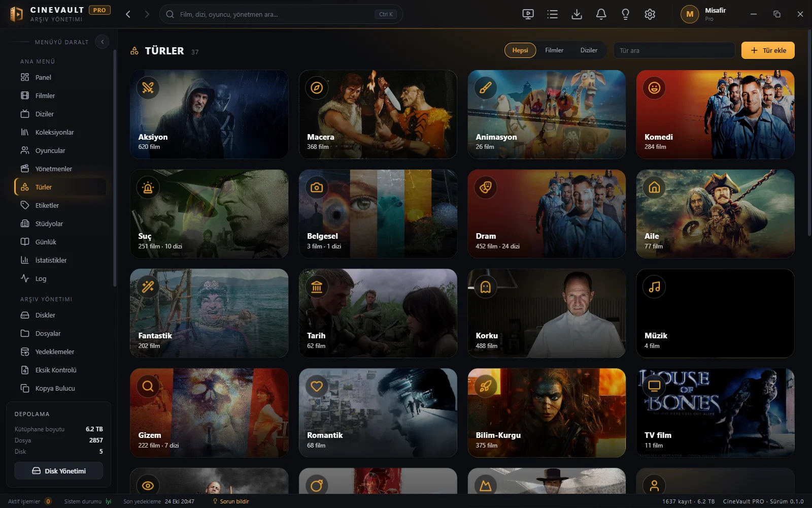Open Yedeklemeler in the sidebar
Screen dimensions: 812x508
click(60, 352)
